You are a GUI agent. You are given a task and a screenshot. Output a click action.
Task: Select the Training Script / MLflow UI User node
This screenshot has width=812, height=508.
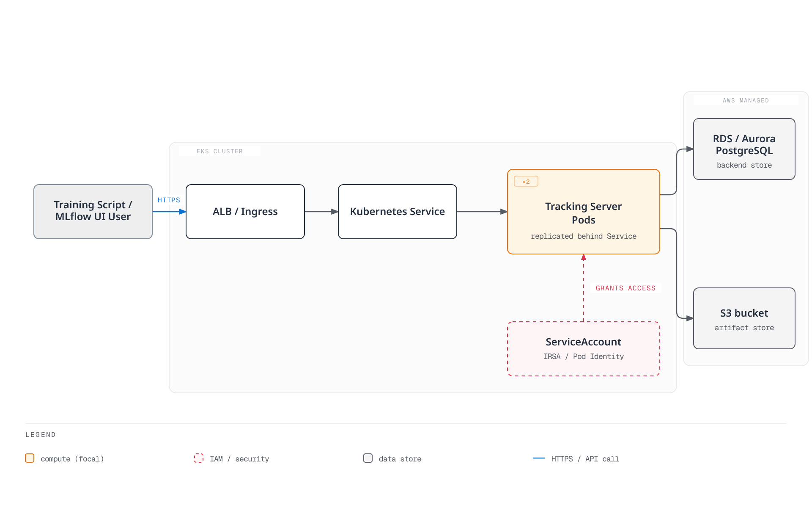pos(93,212)
